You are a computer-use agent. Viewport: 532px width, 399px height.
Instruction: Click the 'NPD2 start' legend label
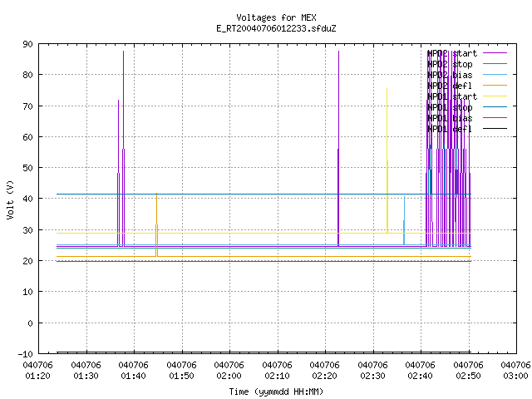click(x=452, y=53)
